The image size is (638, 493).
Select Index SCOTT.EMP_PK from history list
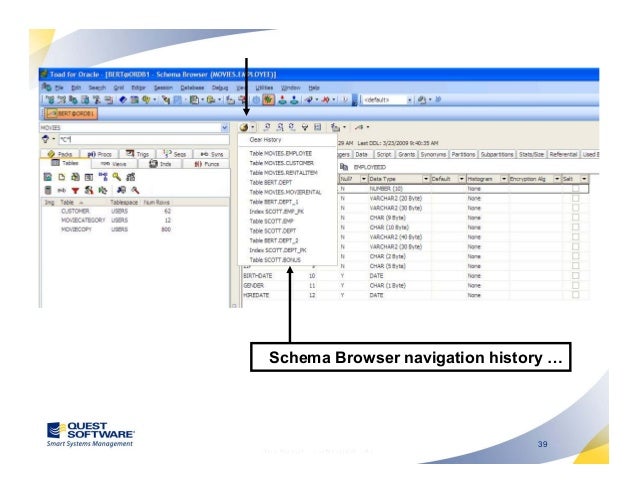point(277,212)
